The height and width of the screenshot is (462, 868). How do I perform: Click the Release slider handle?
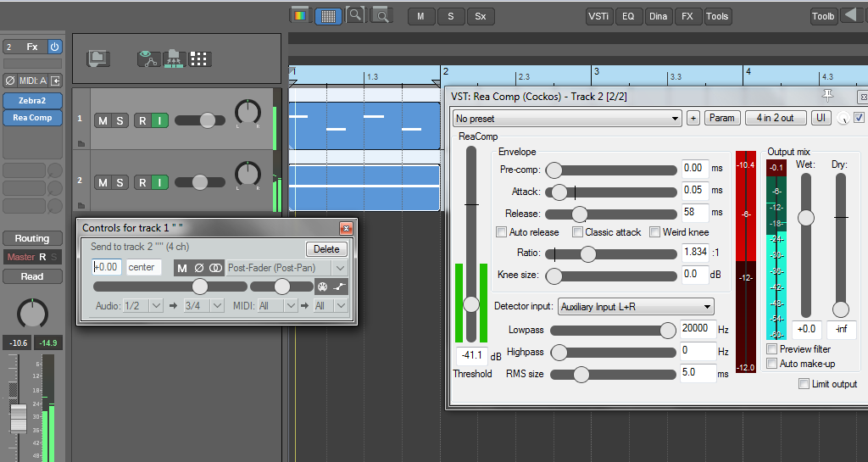(x=579, y=214)
